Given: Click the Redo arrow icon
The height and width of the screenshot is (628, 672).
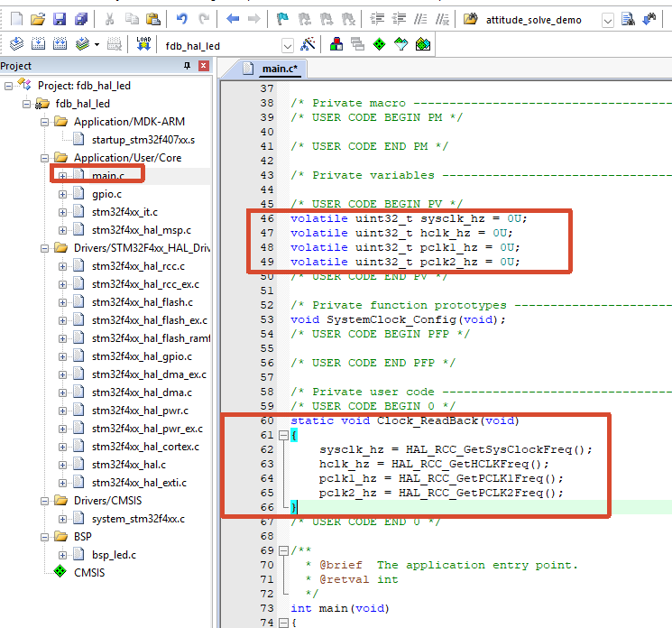Looking at the screenshot, I should click(x=204, y=19).
